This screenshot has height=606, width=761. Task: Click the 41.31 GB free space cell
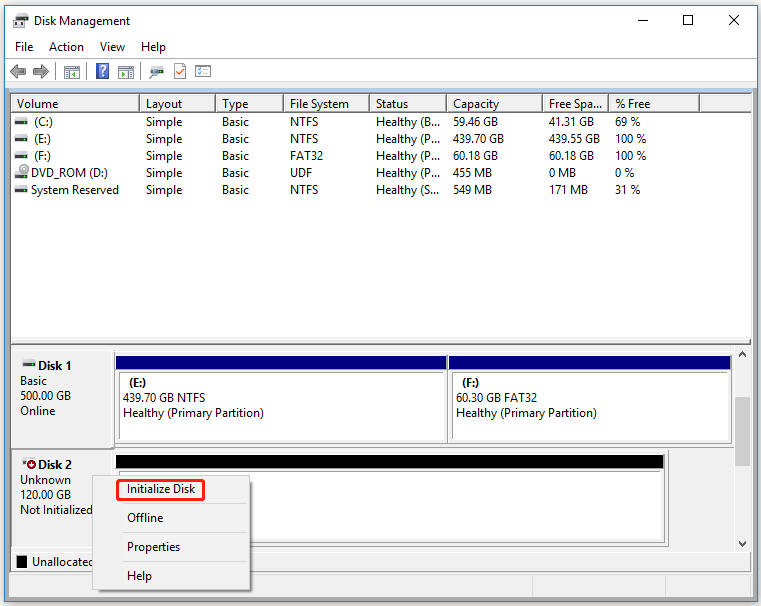pyautogui.click(x=571, y=122)
